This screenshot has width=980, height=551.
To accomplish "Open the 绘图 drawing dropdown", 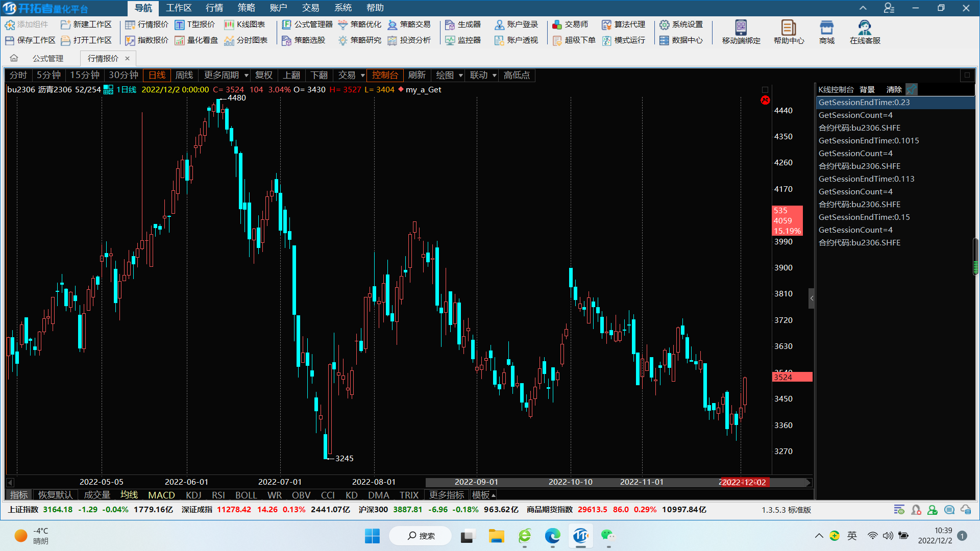I will click(x=449, y=75).
